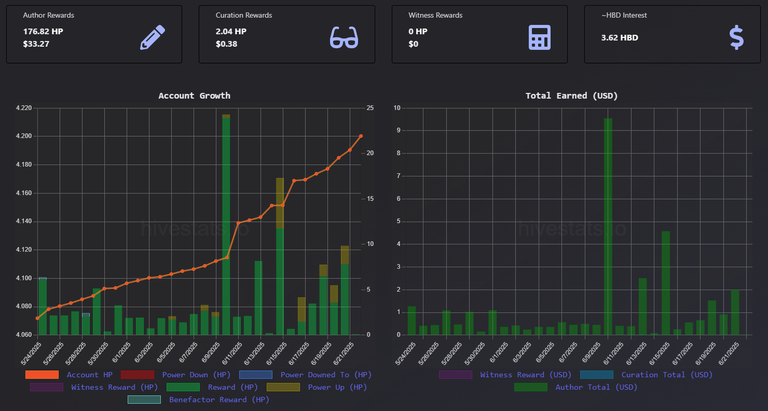
Task: Toggle the Reward (HP) green legend swatch
Action: coord(183,387)
